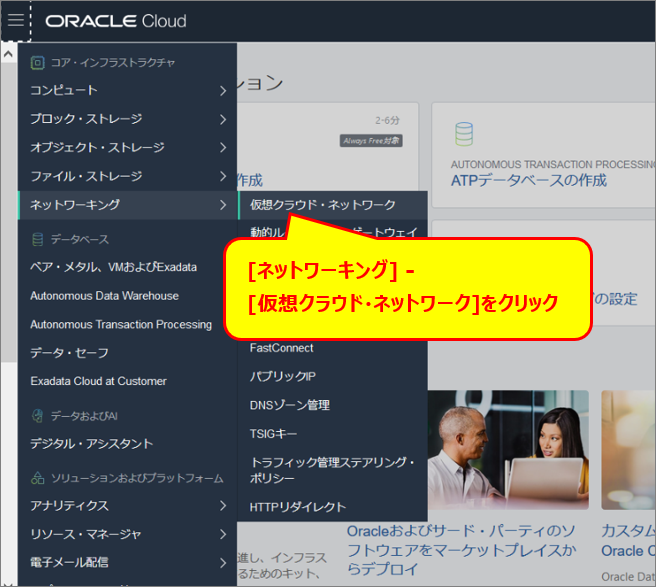Viewport: 656px width, 587px height.
Task: Click DNSゾーン管理 in the submenu
Action: pos(290,405)
